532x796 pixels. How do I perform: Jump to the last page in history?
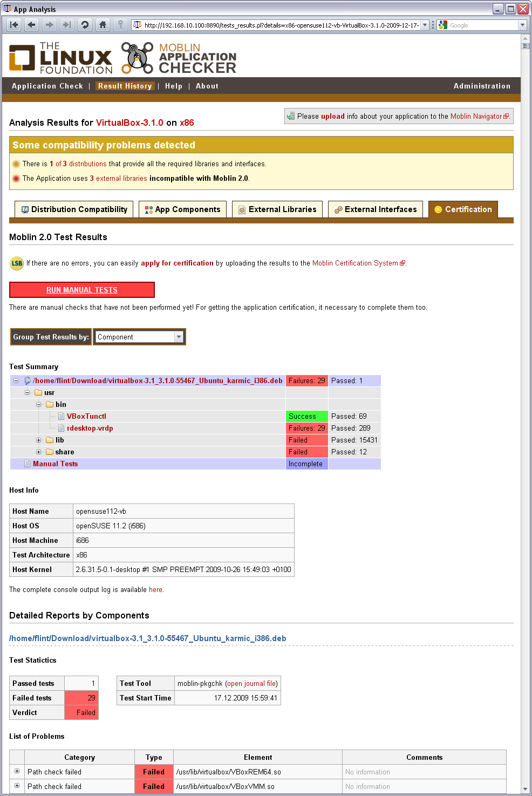67,25
